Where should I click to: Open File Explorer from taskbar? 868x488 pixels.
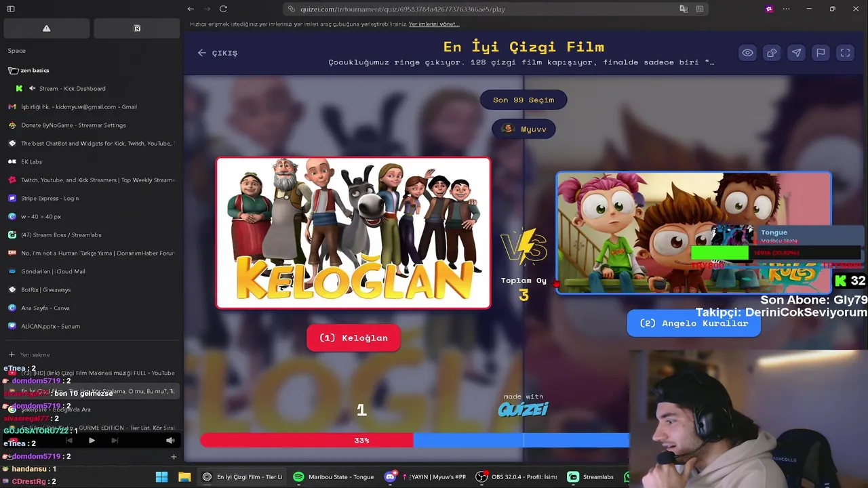click(x=184, y=477)
